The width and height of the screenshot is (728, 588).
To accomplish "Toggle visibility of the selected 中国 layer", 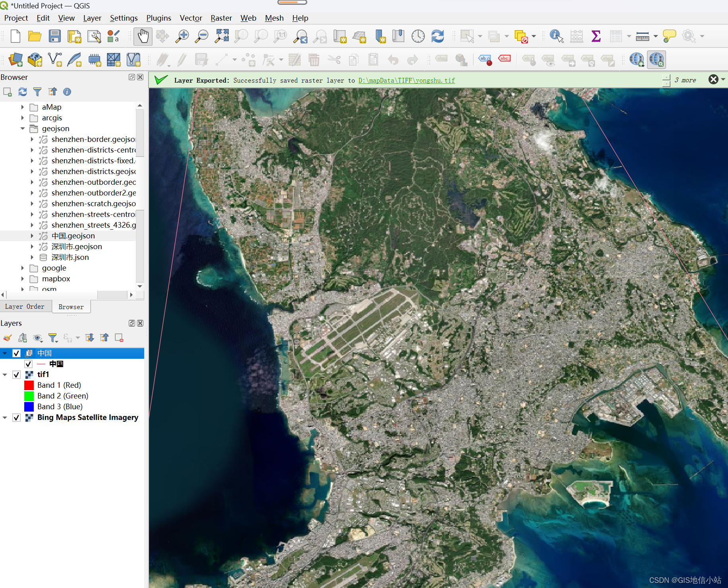I will 17,353.
